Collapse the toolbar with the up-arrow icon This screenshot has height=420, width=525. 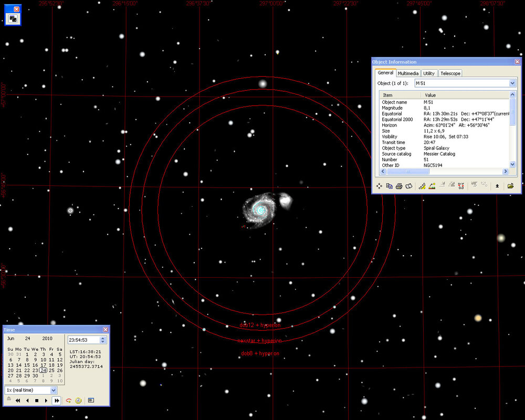click(497, 186)
